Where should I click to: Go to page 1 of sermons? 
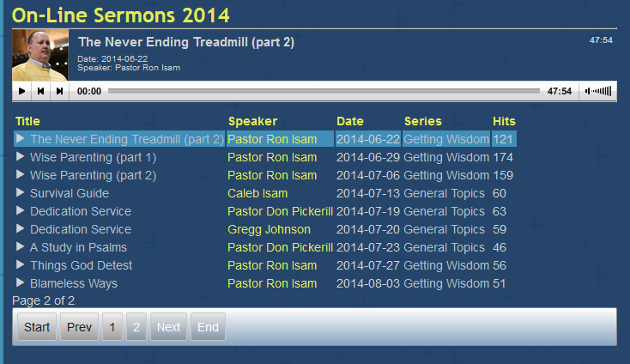click(x=112, y=326)
